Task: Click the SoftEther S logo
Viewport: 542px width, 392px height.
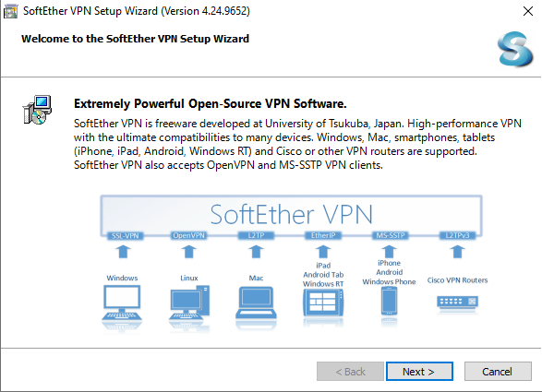Action: [x=515, y=49]
